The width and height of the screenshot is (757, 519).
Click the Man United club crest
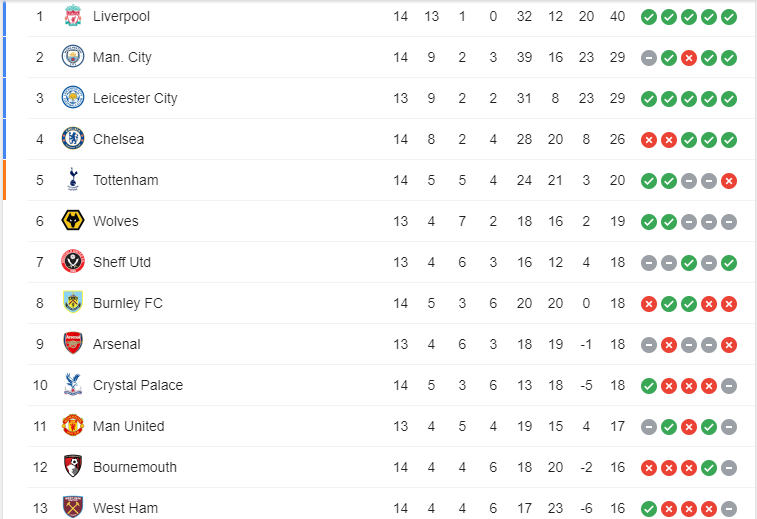tap(72, 426)
